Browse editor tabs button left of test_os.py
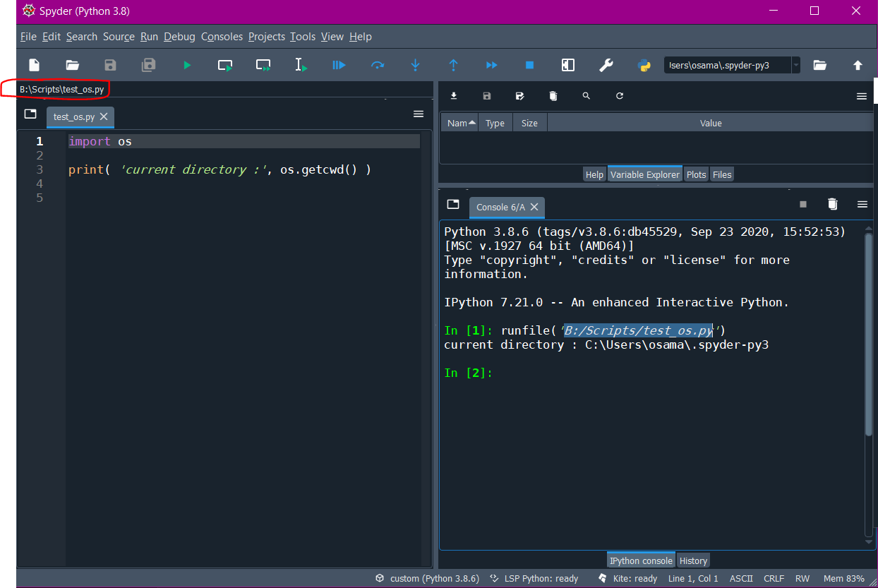Viewport: 878px width, 588px height. [30, 114]
